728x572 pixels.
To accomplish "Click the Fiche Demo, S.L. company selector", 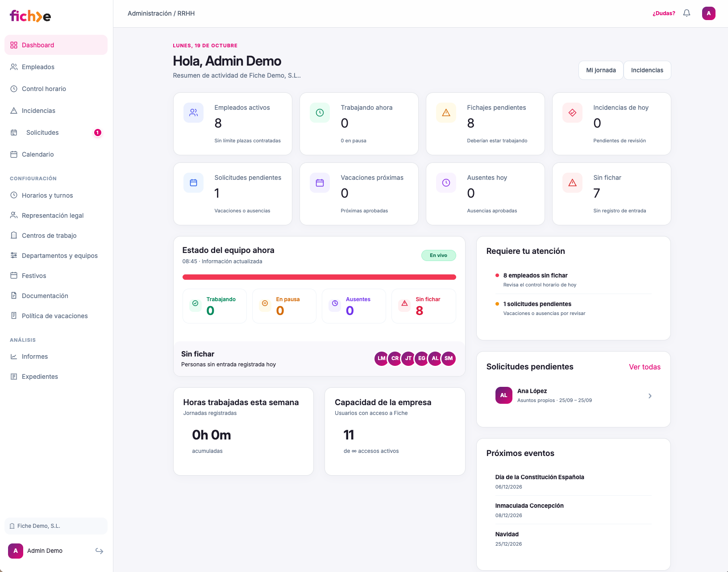I will pyautogui.click(x=56, y=526).
